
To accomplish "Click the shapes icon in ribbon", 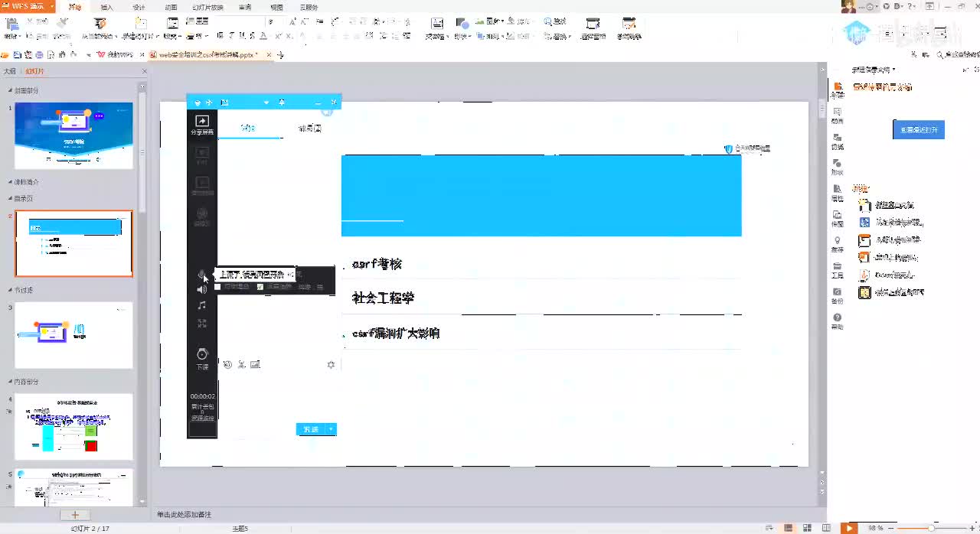I will click(x=462, y=24).
